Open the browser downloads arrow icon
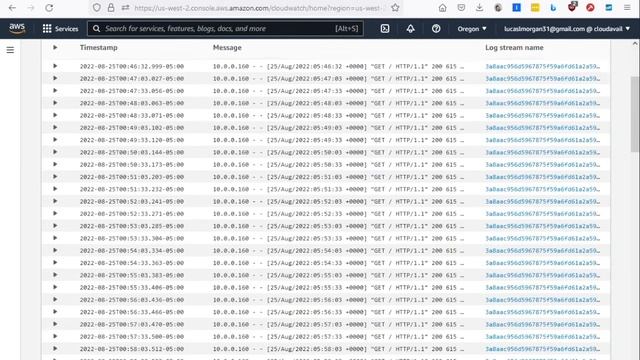Image resolution: width=640 pixels, height=360 pixels. click(480, 8)
